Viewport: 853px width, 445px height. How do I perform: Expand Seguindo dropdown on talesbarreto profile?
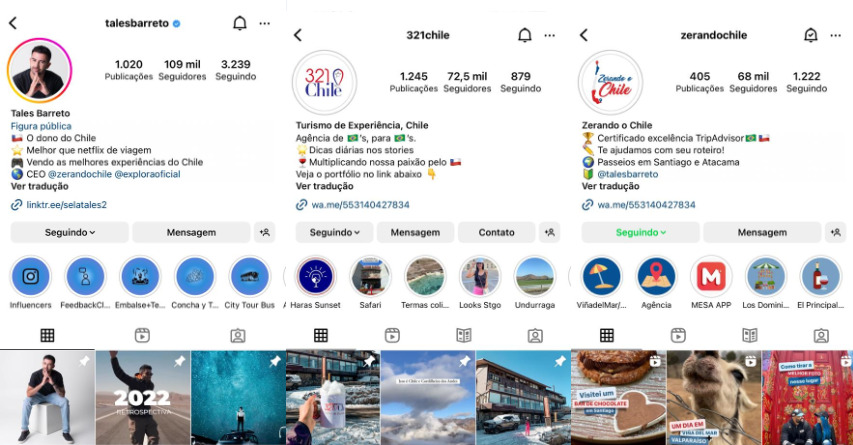(70, 232)
